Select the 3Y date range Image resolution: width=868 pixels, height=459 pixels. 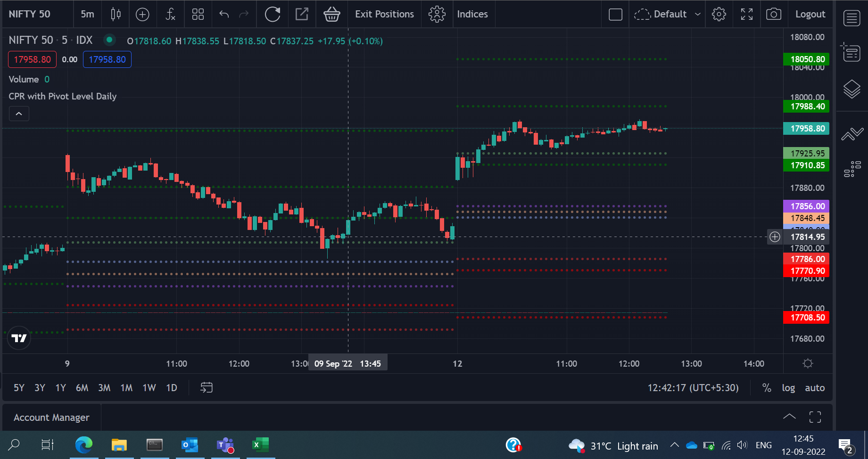40,388
